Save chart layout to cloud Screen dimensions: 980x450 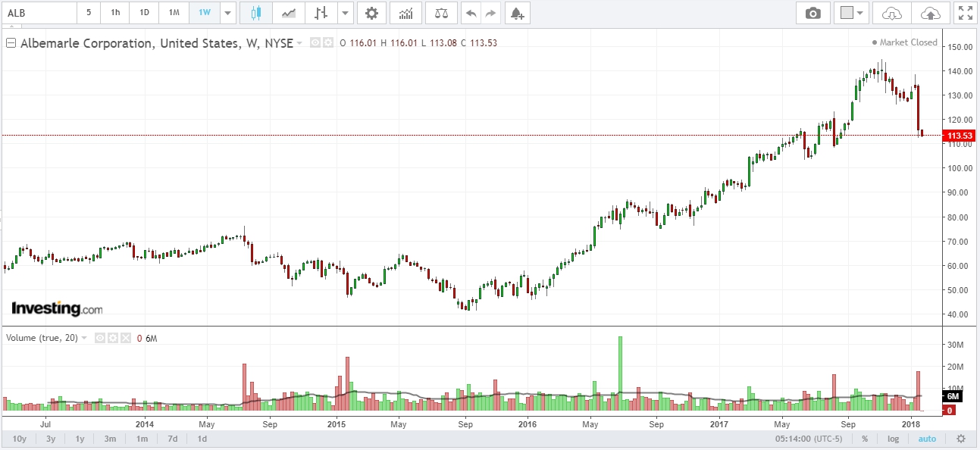tap(930, 13)
